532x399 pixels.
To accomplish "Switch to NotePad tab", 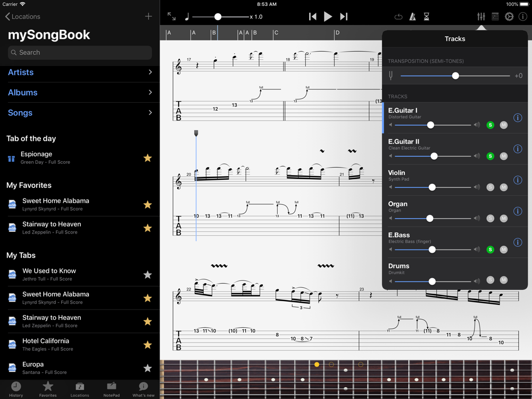I will pos(112,389).
